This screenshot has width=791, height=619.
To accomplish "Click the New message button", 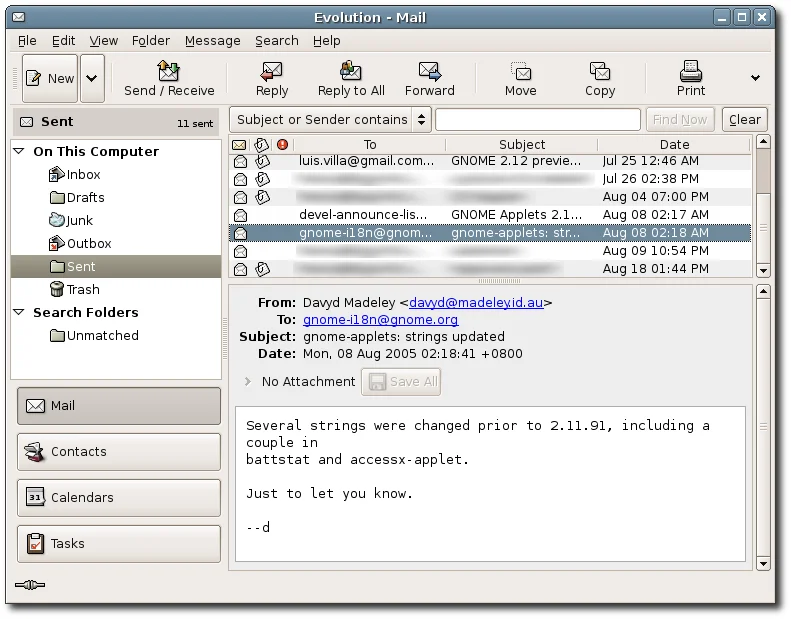I will (x=50, y=78).
